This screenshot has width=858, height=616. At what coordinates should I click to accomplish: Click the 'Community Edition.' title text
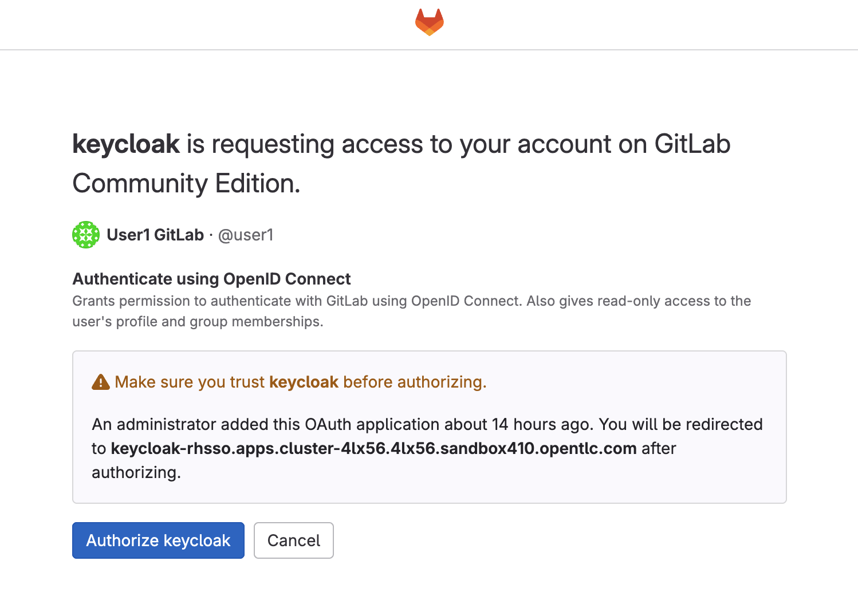pyautogui.click(x=186, y=184)
